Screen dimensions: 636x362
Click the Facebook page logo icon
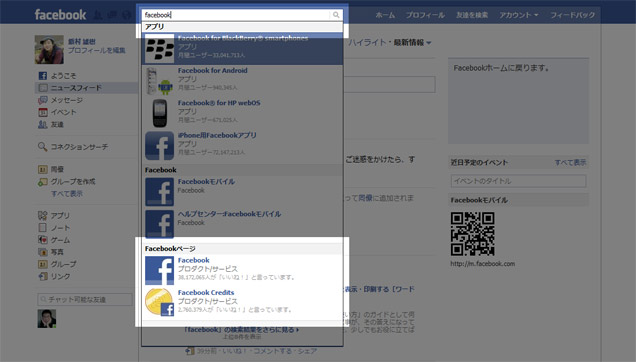159,271
